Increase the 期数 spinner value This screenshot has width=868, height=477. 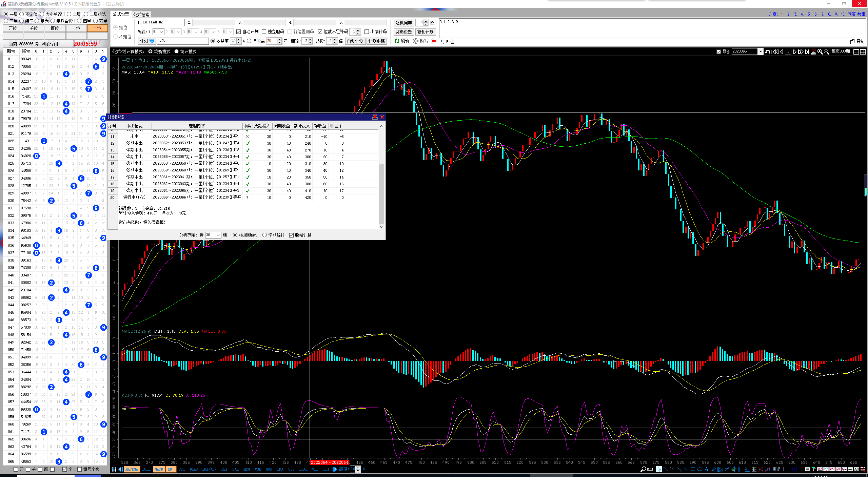click(311, 39)
